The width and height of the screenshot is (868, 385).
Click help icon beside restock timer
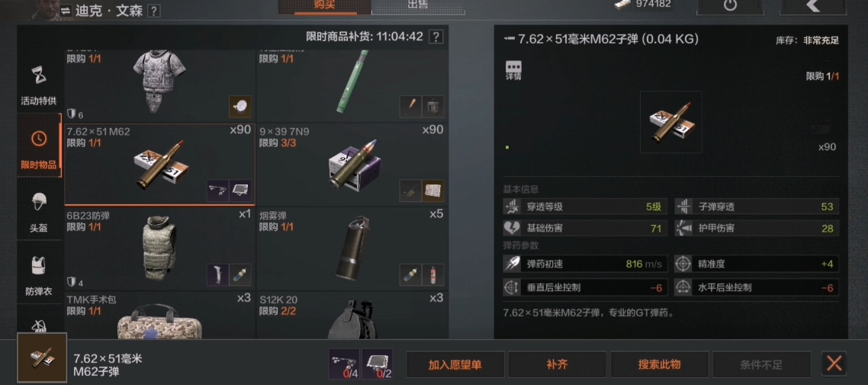tap(436, 37)
